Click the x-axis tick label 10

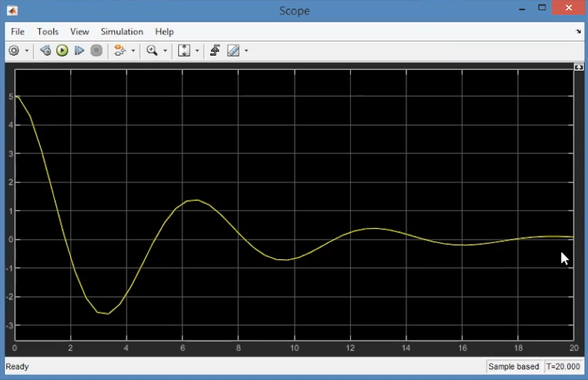tap(294, 348)
